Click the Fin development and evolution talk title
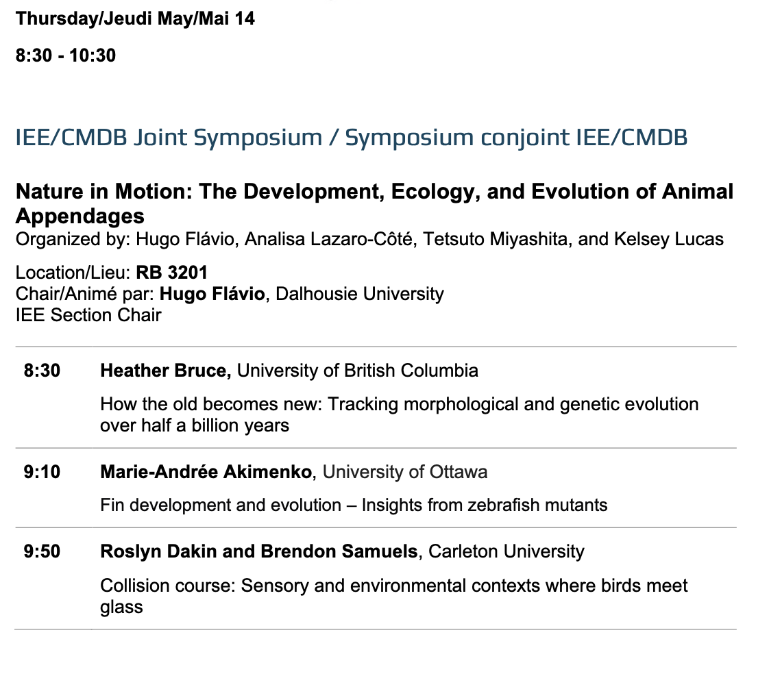The image size is (769, 700). tap(354, 505)
